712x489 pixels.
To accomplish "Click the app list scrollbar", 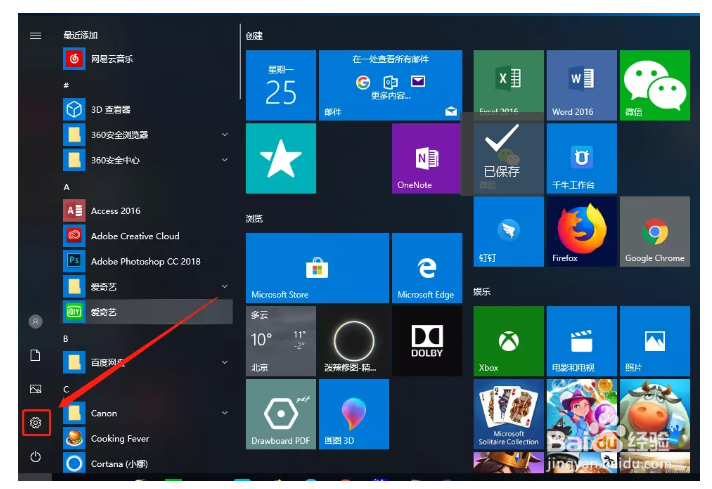I will 240,62.
